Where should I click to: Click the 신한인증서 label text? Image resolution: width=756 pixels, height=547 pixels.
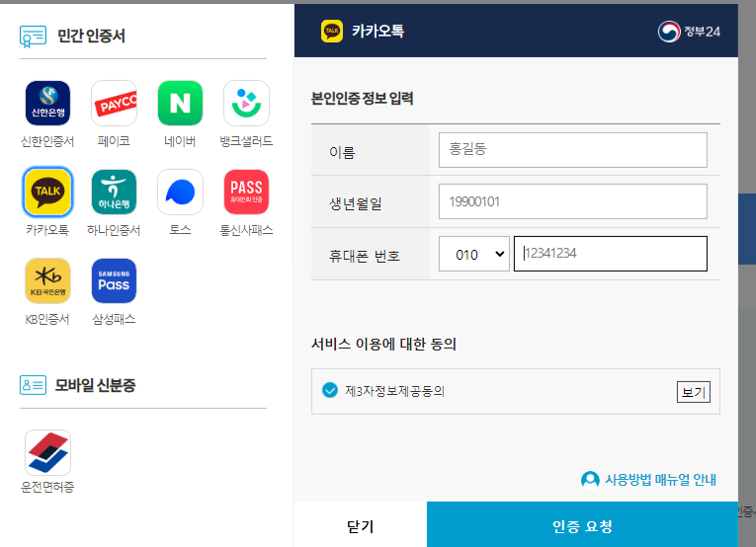pyautogui.click(x=47, y=141)
